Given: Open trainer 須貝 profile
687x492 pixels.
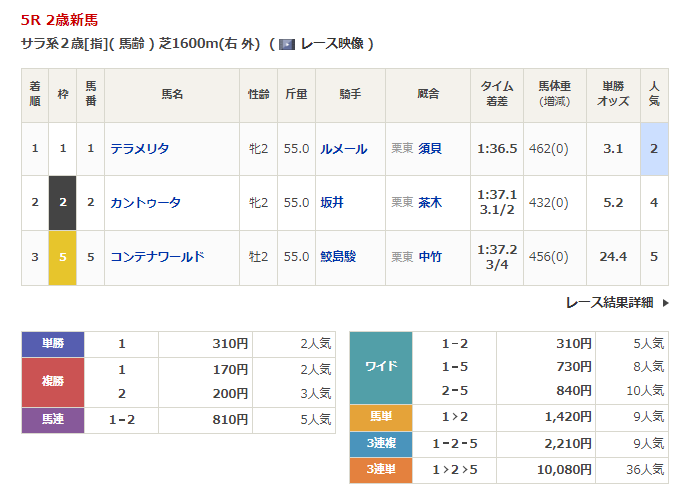Looking at the screenshot, I should pos(430,149).
